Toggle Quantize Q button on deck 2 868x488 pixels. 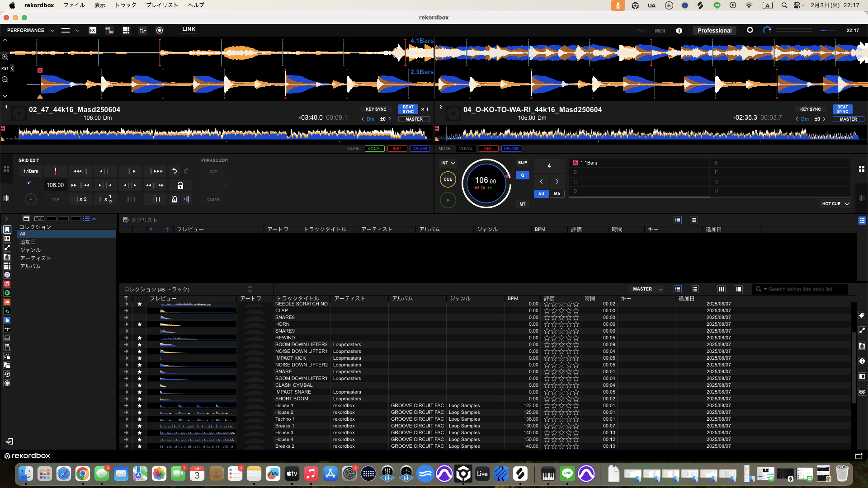(522, 175)
